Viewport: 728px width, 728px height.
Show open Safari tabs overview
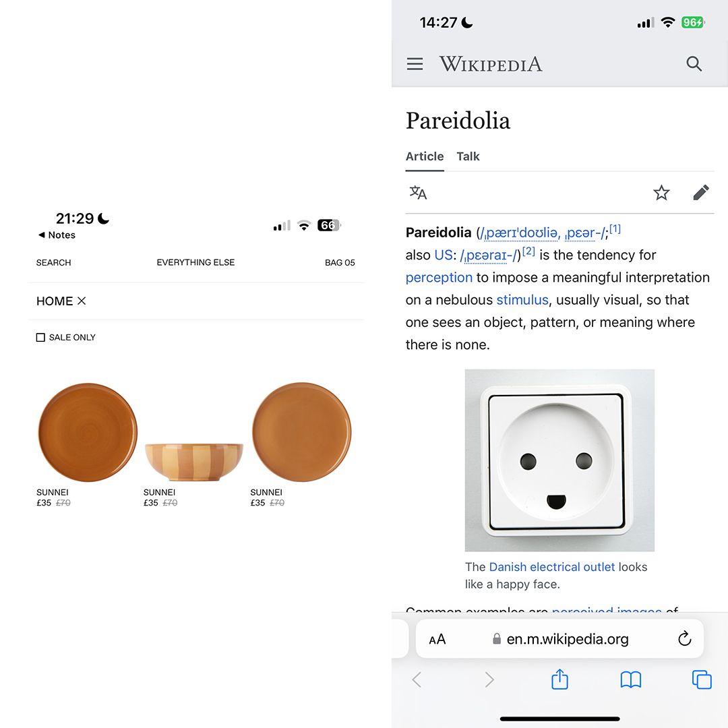(702, 679)
